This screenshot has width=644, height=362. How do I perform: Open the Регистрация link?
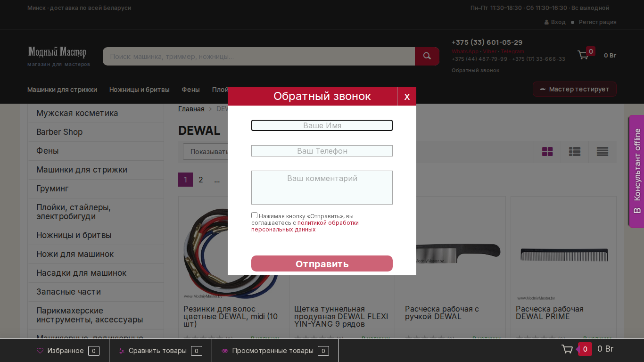click(598, 22)
